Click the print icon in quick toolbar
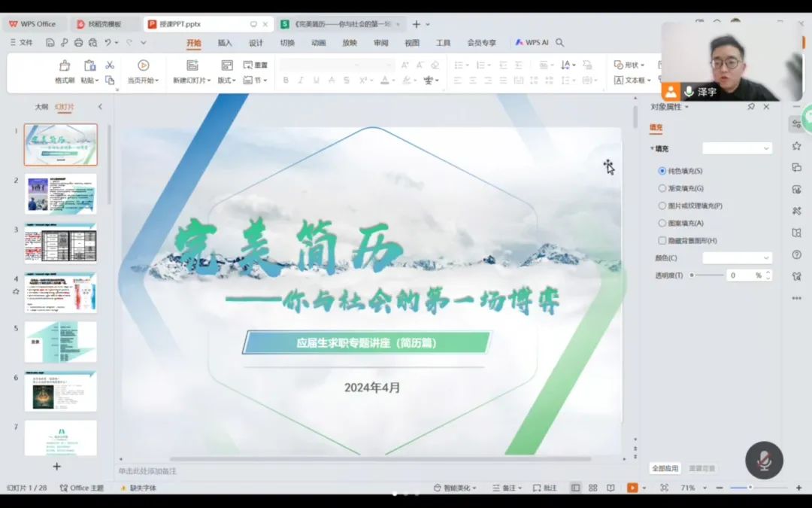This screenshot has height=508, width=812. (x=78, y=43)
